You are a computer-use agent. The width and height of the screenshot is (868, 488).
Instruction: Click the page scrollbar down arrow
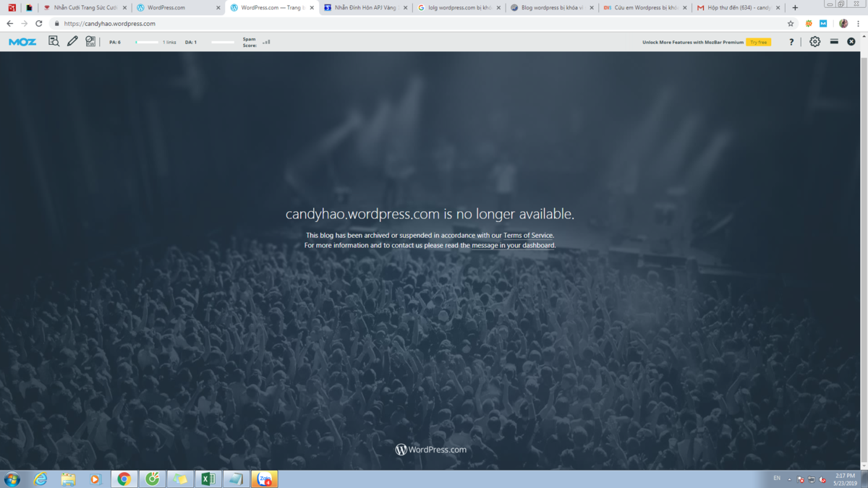click(864, 466)
